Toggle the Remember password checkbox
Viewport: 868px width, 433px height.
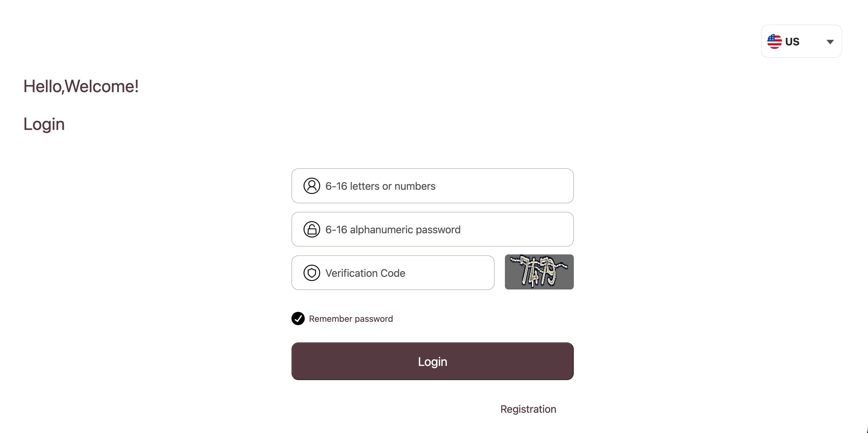click(x=298, y=318)
